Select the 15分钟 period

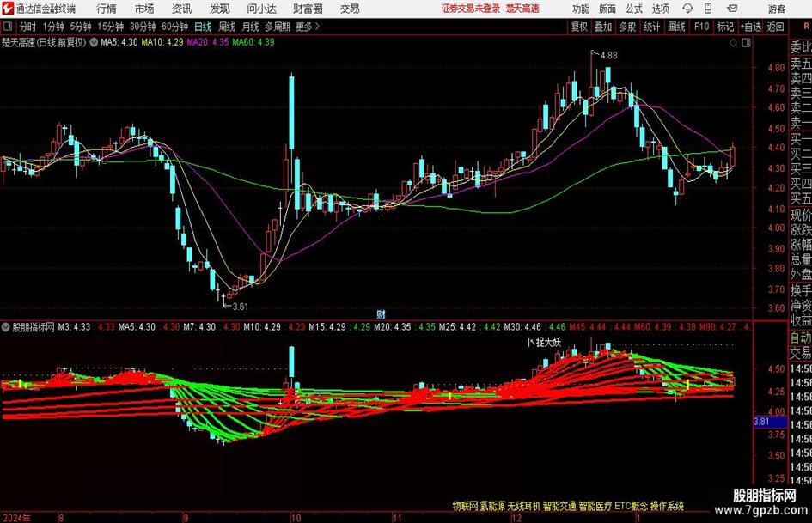pos(111,27)
